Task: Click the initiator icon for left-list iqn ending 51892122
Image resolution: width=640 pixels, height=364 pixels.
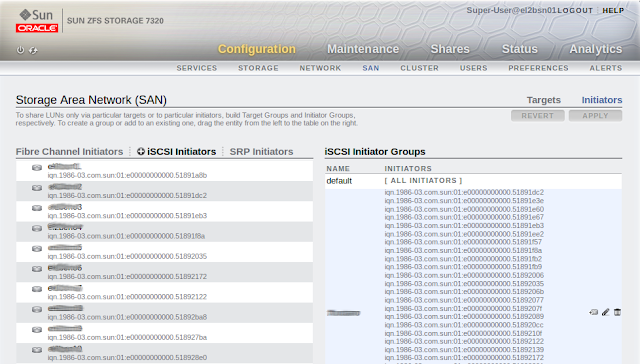Action: [37, 289]
